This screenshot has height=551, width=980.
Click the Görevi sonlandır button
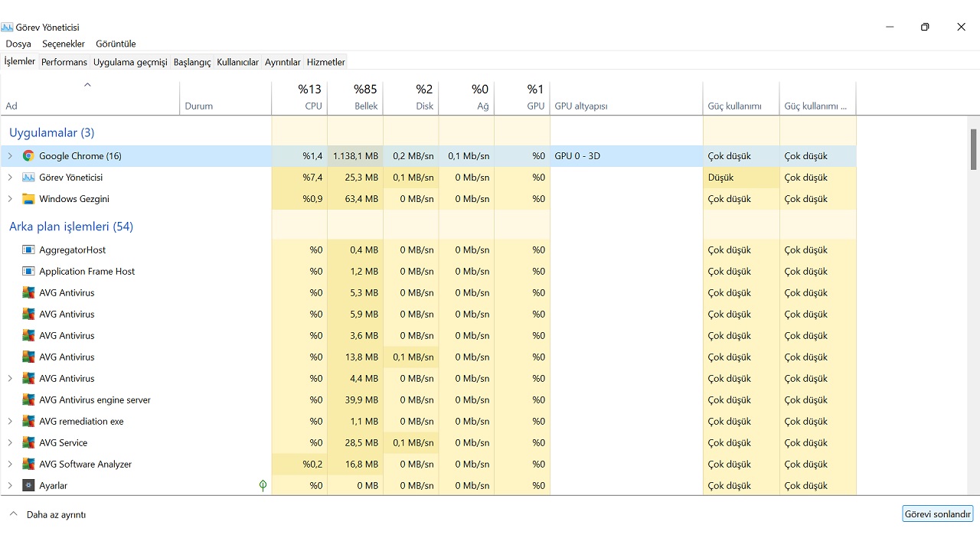pyautogui.click(x=938, y=514)
